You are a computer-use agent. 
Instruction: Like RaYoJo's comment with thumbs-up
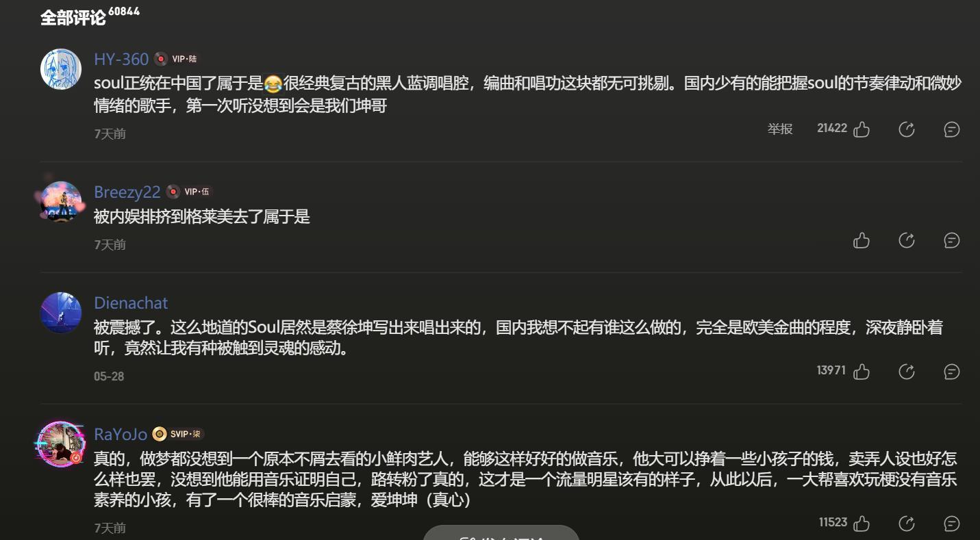862,524
